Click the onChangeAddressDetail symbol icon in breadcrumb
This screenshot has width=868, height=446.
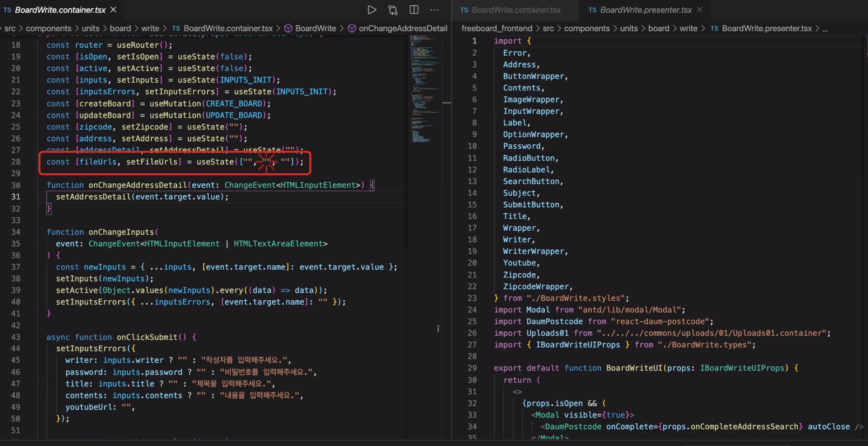pos(352,28)
